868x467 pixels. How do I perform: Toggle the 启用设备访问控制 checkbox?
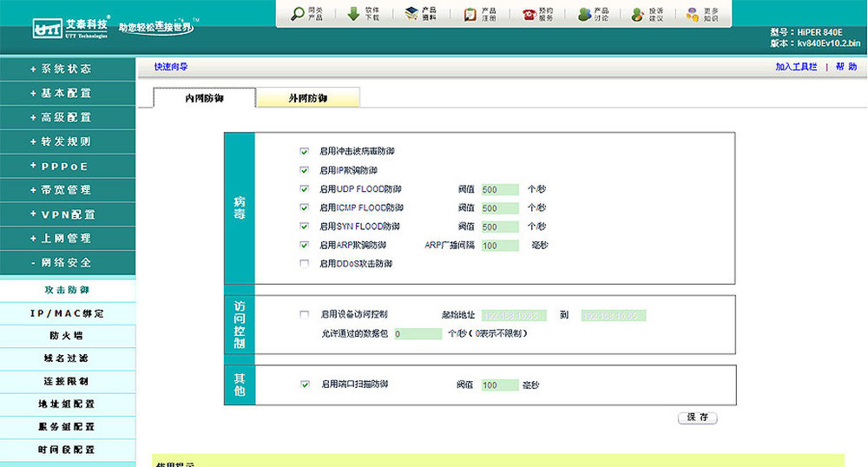tap(305, 314)
